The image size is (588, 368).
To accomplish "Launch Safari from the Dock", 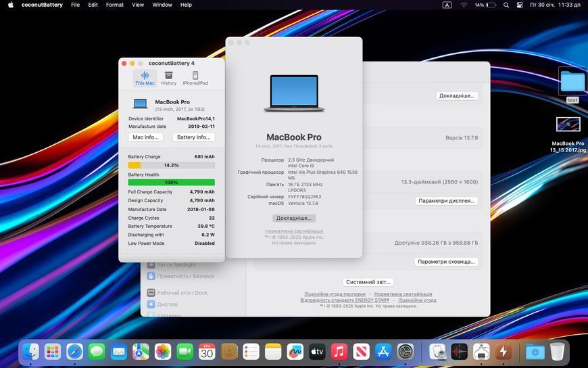I will (x=74, y=352).
